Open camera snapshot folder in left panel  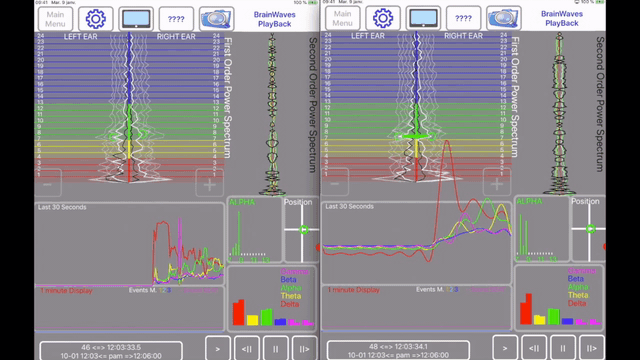216,19
